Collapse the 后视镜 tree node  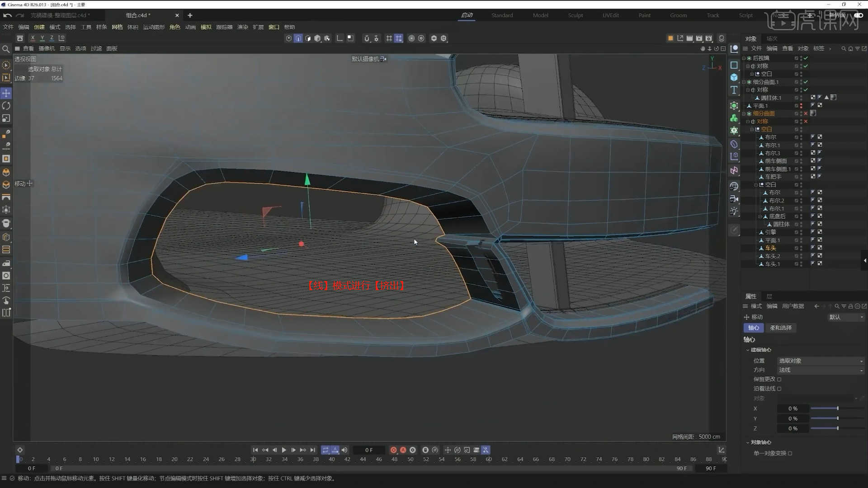point(744,58)
